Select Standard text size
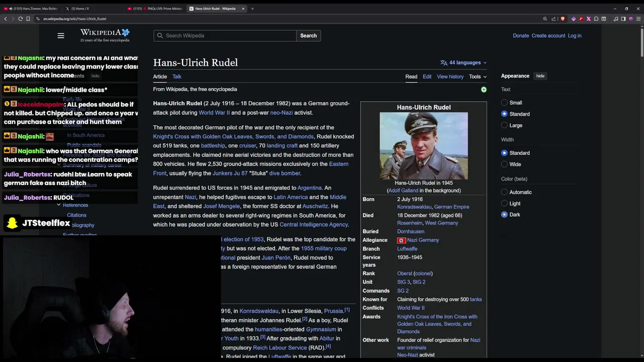 (505, 114)
